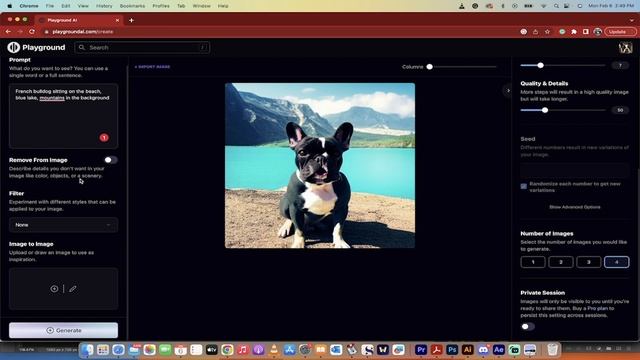The width and height of the screenshot is (640, 360).
Task: Open App Store from the dock
Action: click(x=289, y=350)
